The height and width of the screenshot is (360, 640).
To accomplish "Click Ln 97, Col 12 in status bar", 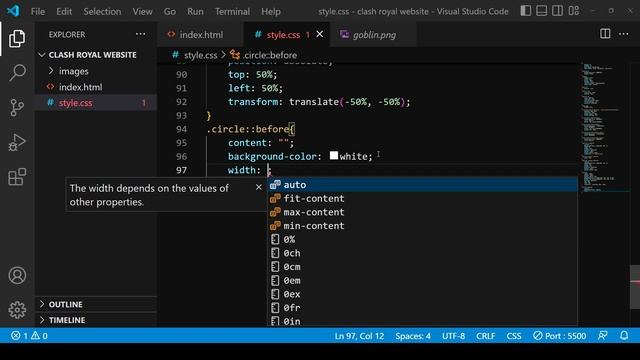I will coord(359,336).
